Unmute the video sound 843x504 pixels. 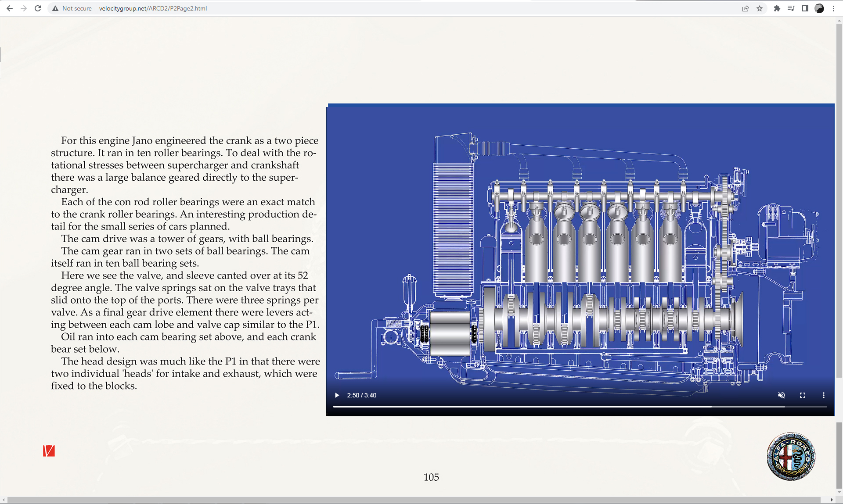782,395
